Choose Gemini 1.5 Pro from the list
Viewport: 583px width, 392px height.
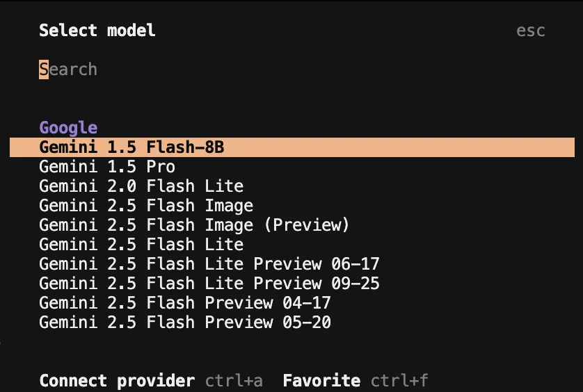[x=107, y=167]
